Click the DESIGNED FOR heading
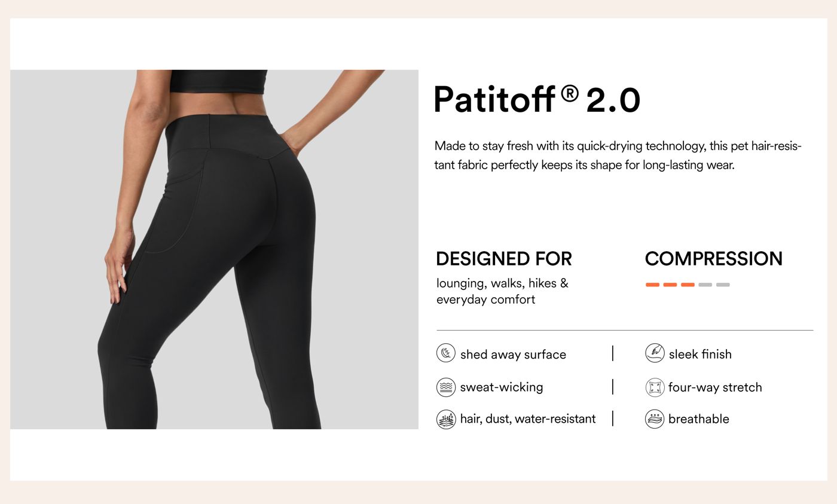The height and width of the screenshot is (504, 837). tap(504, 259)
